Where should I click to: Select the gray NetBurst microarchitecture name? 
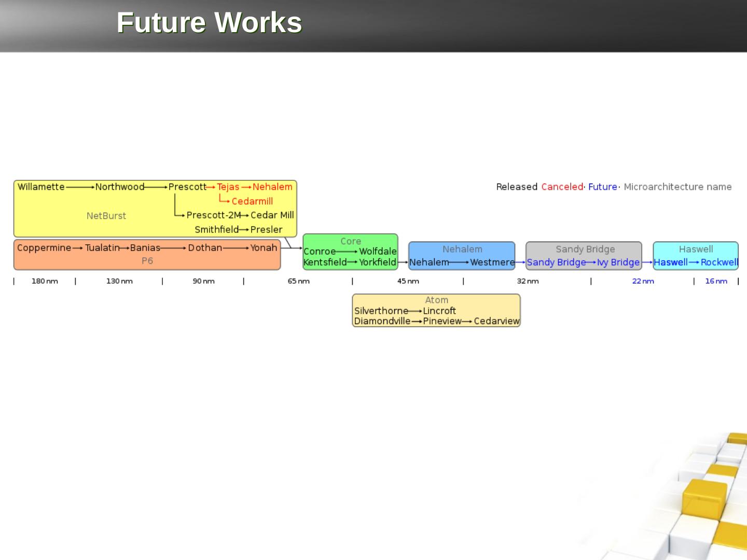(106, 216)
